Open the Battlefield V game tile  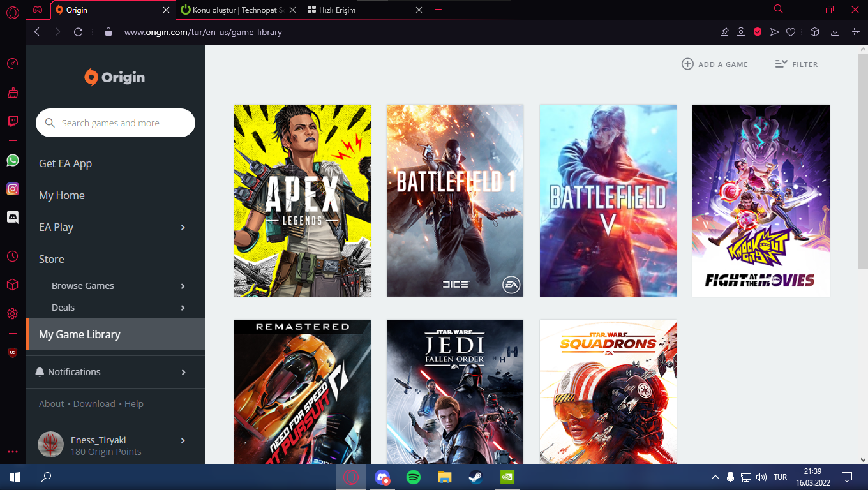tap(608, 200)
